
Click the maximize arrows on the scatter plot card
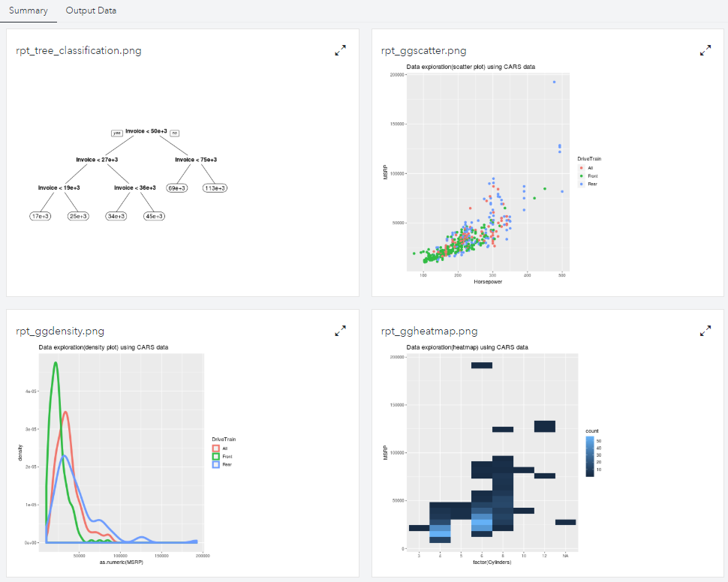click(x=705, y=50)
